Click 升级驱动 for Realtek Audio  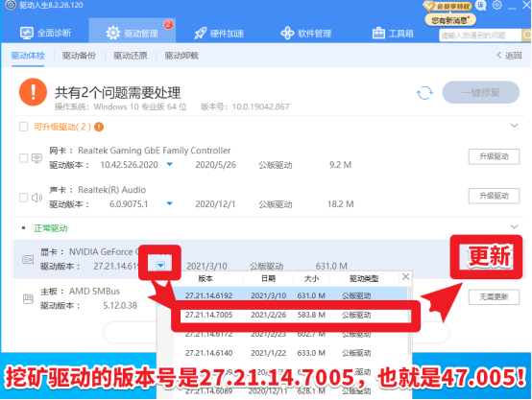(x=494, y=196)
